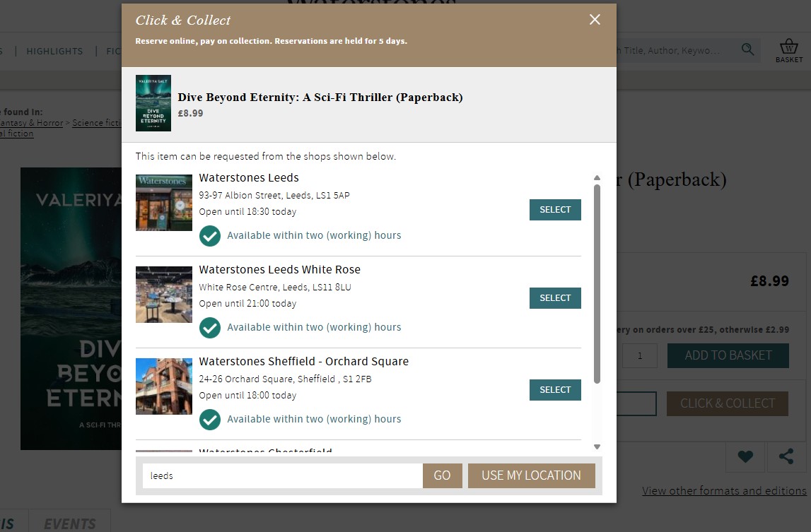This screenshot has width=811, height=532.
Task: Close the Click & Collect dialog
Action: (x=595, y=20)
